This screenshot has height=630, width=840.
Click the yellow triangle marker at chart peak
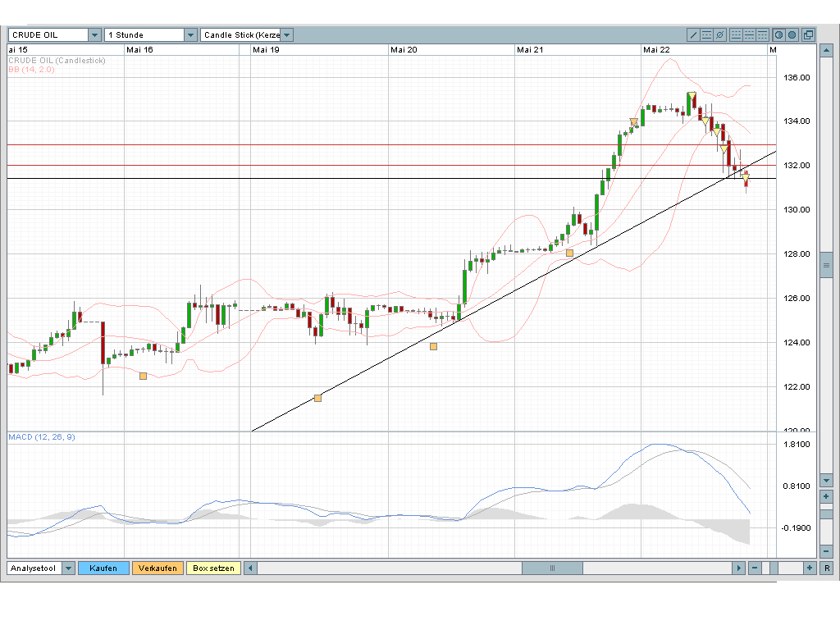point(692,97)
